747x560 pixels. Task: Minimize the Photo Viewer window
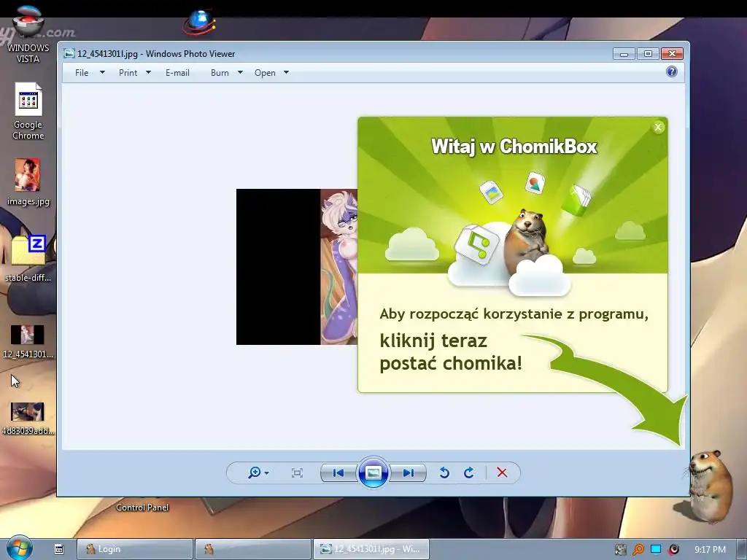pyautogui.click(x=624, y=54)
